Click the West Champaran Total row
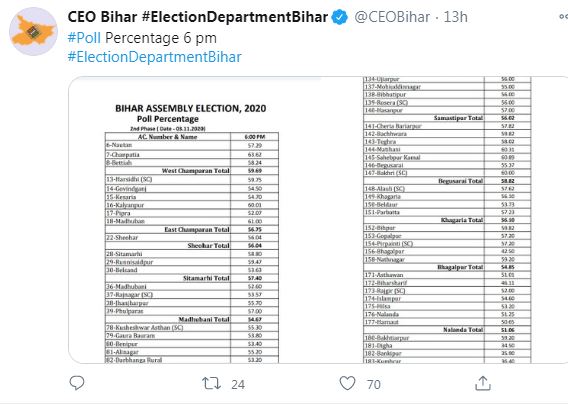Image resolution: width=568 pixels, height=405 pixels. tap(192, 171)
